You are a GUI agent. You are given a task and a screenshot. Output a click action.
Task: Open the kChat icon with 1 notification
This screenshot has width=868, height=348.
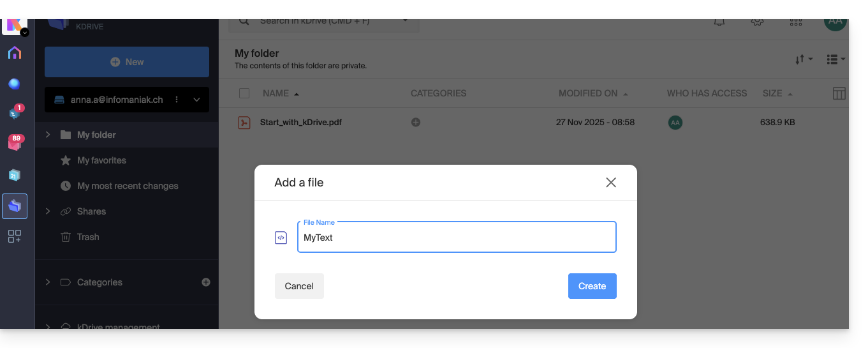pos(15,113)
